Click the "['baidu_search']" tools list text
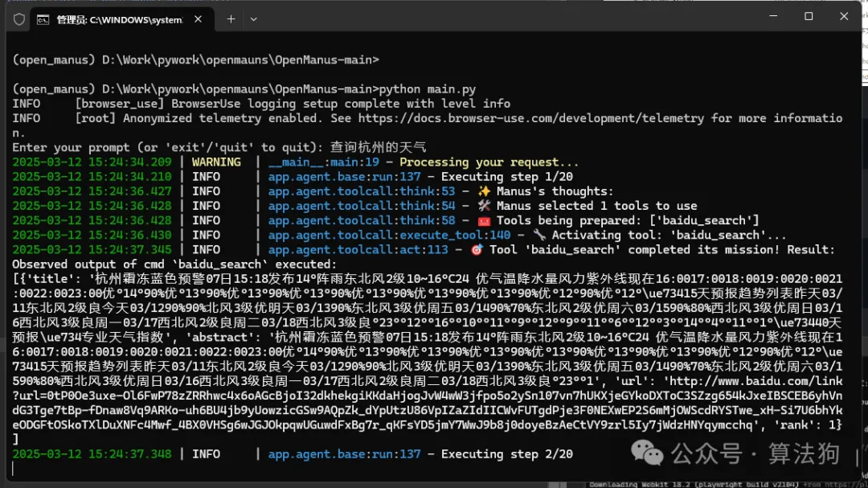 (704, 220)
